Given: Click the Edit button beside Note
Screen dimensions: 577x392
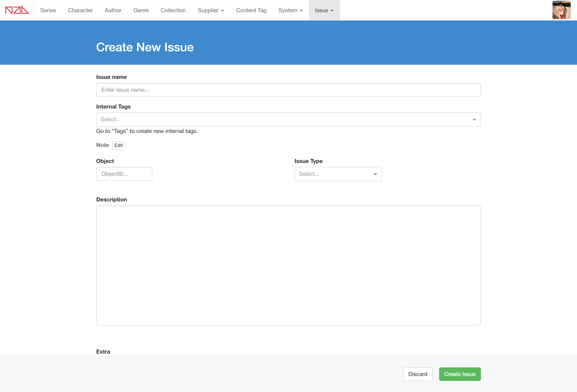Looking at the screenshot, I should (118, 145).
